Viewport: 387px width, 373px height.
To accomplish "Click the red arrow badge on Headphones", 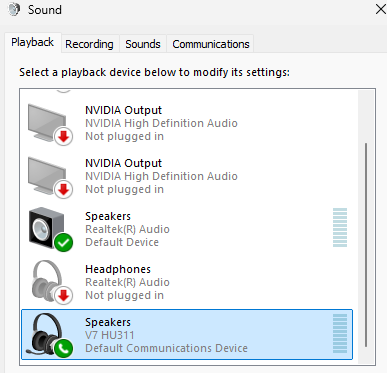I will click(63, 295).
